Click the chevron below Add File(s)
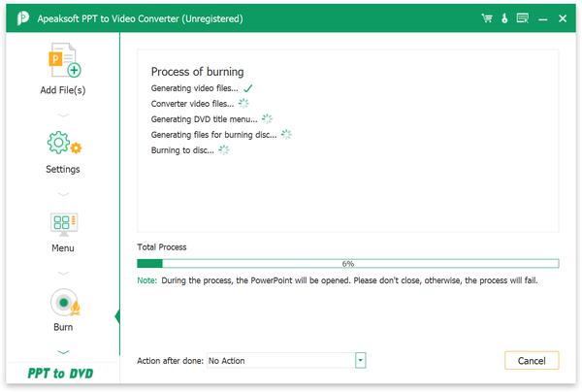Screen dimensions: 582x392 click(63, 115)
